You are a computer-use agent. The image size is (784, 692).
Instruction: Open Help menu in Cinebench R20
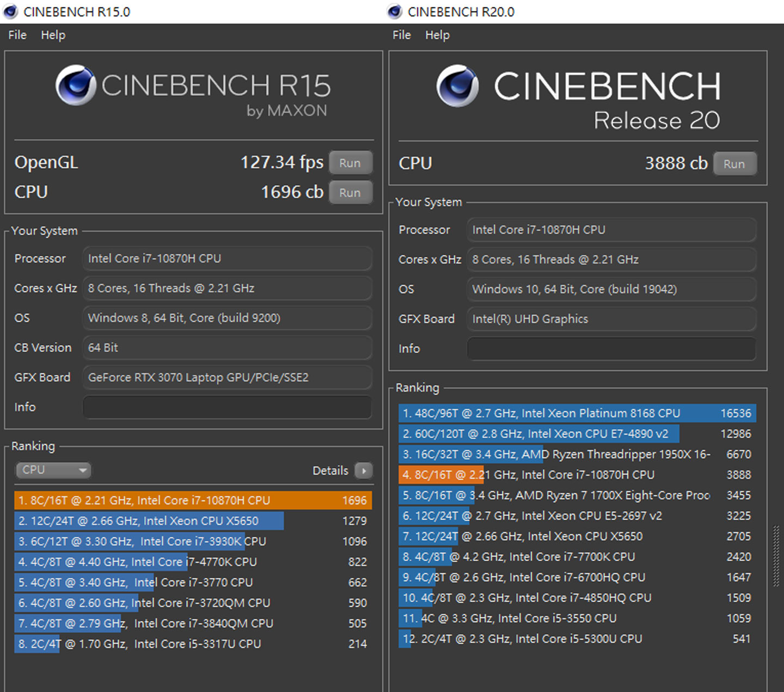438,35
